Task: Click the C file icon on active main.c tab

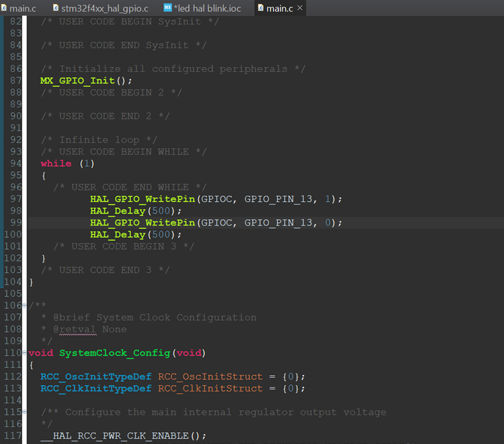Action: tap(261, 8)
